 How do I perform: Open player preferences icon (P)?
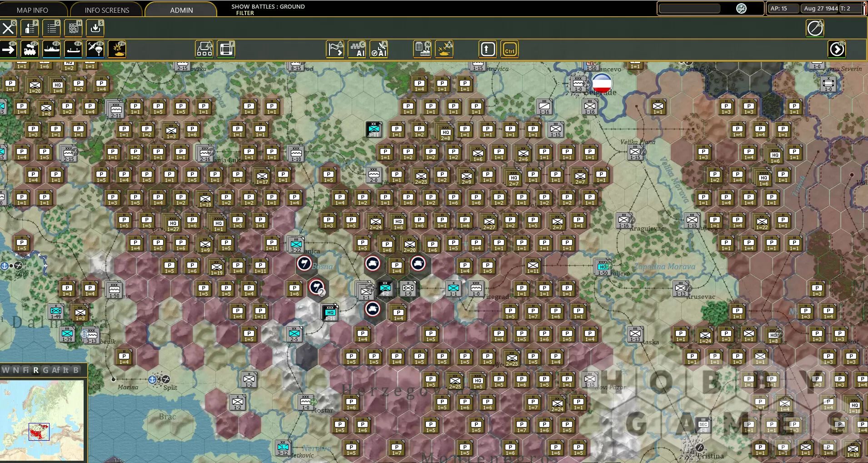point(30,28)
